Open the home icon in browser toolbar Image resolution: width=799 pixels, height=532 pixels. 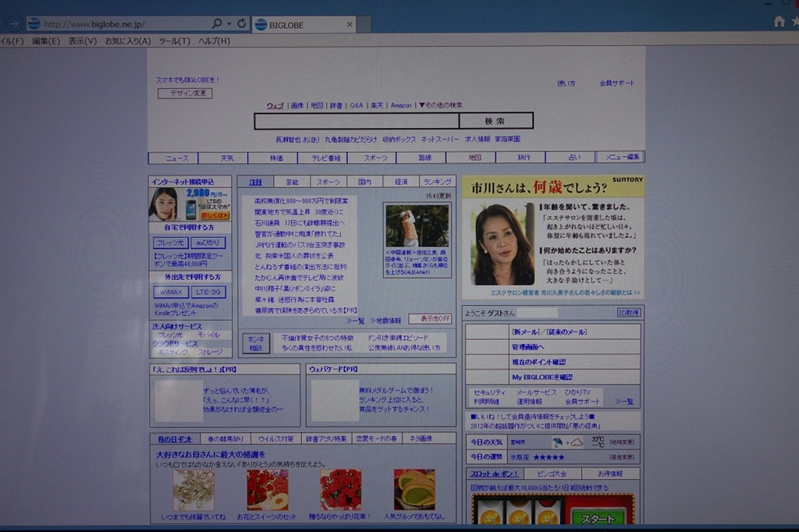(x=779, y=21)
